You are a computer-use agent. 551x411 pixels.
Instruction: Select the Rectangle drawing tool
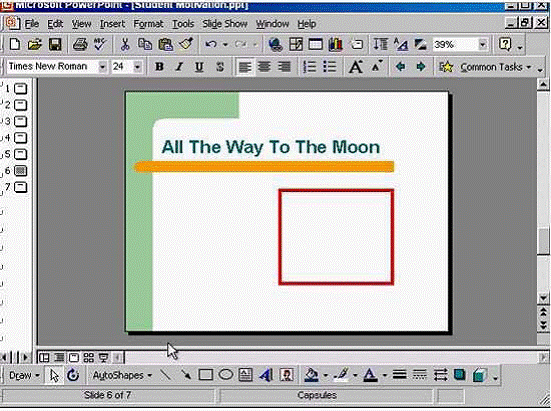tap(206, 375)
